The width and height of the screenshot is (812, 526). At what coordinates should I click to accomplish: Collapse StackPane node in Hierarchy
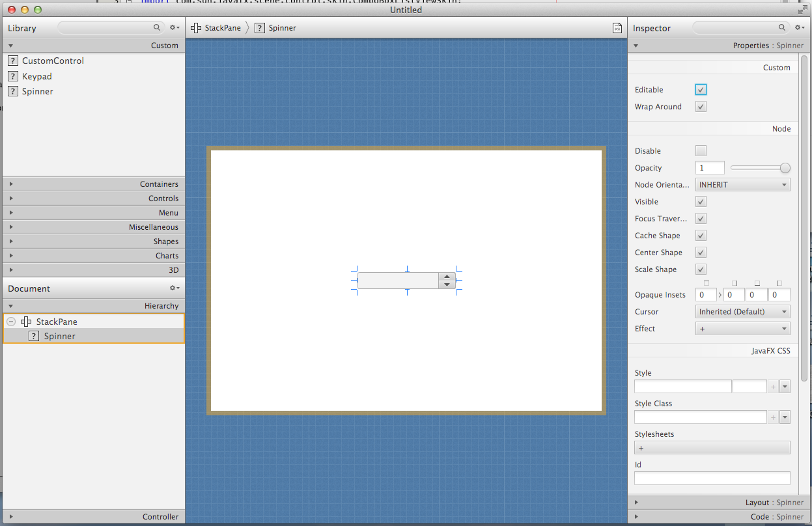[x=11, y=322]
